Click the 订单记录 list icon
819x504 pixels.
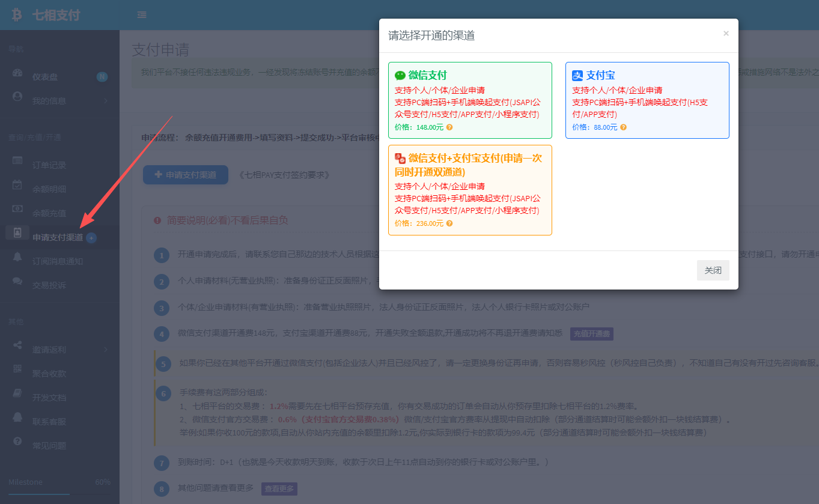[17, 161]
